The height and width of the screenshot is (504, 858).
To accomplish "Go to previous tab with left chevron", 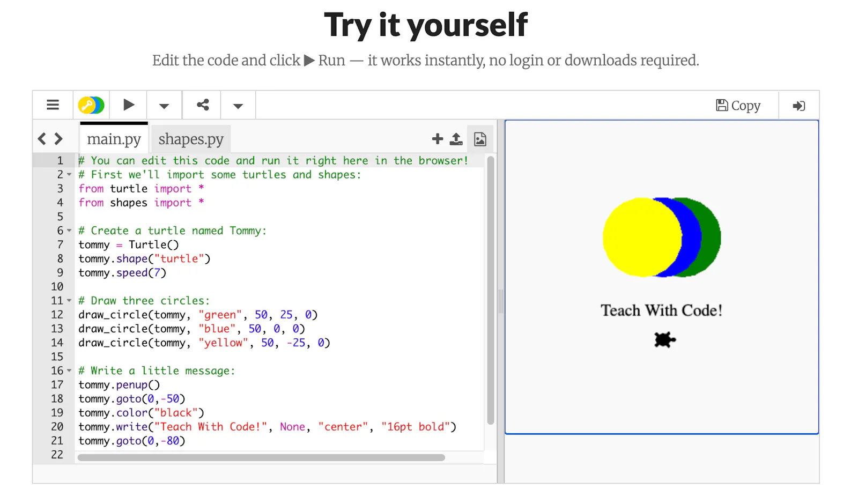I will (42, 139).
